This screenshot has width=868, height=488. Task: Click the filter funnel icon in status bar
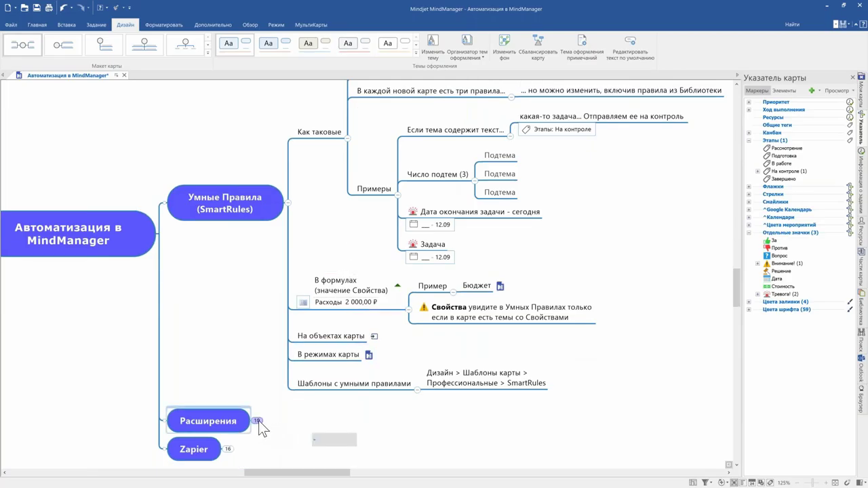(705, 483)
